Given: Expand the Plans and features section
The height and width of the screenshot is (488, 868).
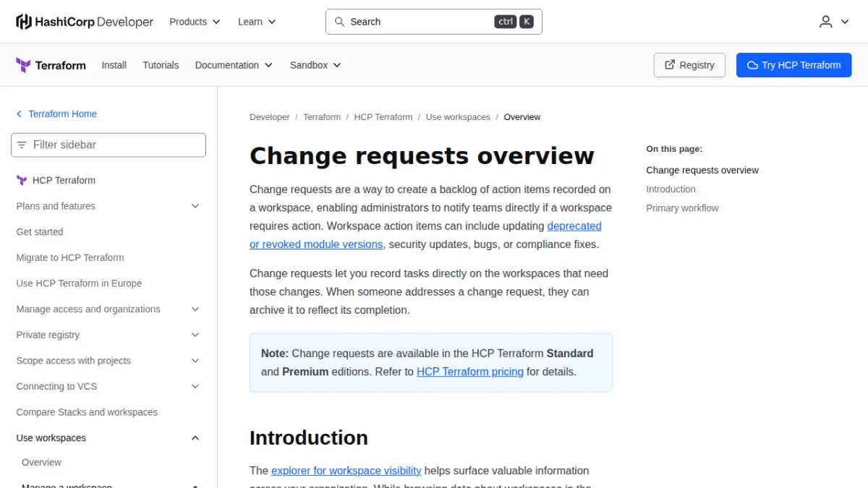Looking at the screenshot, I should (195, 206).
